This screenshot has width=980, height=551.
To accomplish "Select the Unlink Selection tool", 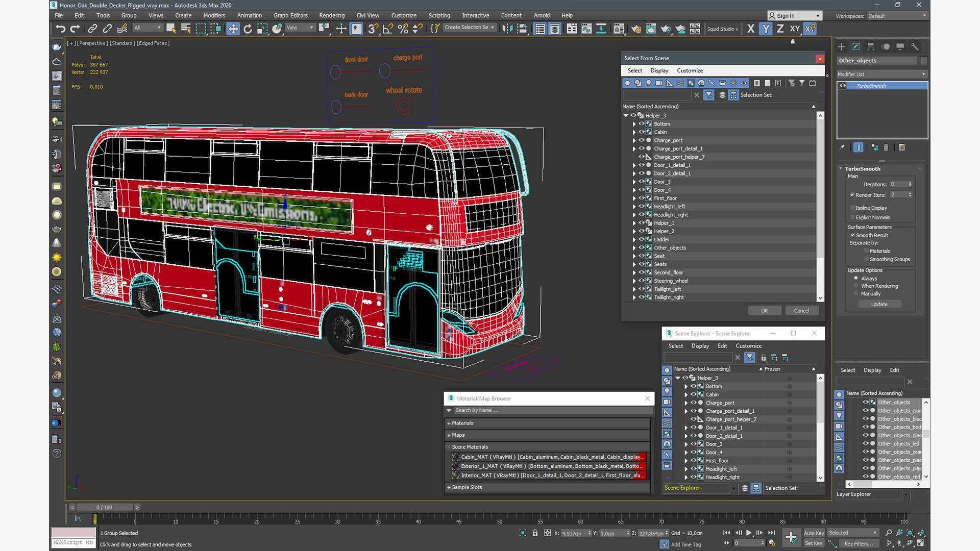I will pos(107,29).
